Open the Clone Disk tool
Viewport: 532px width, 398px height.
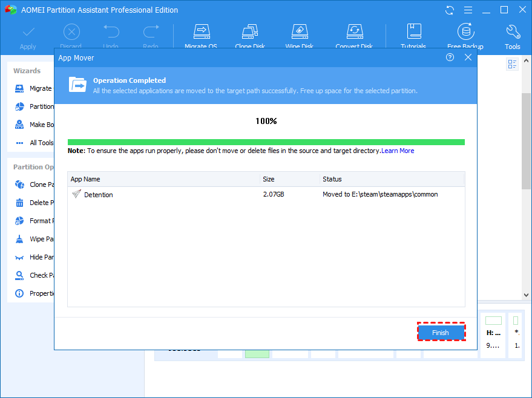coord(250,36)
